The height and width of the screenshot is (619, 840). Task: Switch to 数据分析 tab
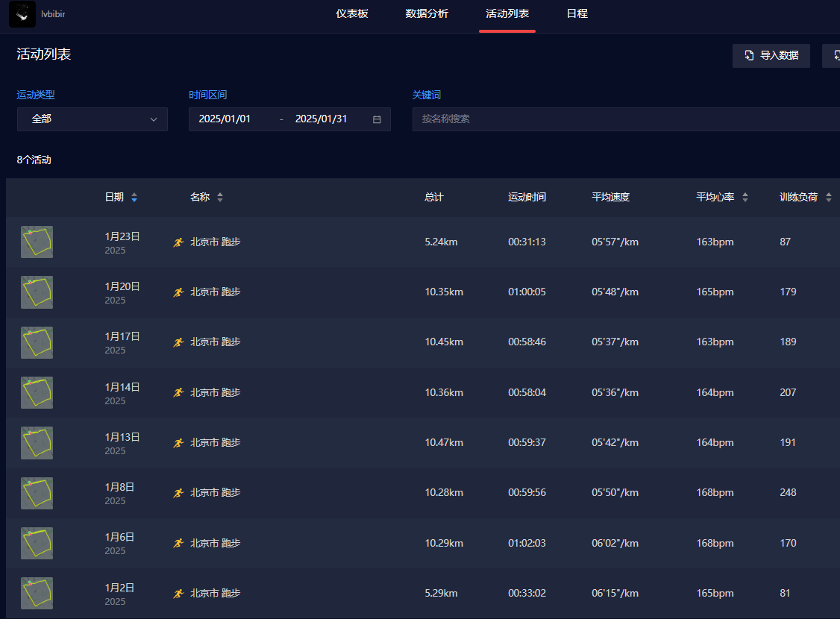click(x=427, y=14)
